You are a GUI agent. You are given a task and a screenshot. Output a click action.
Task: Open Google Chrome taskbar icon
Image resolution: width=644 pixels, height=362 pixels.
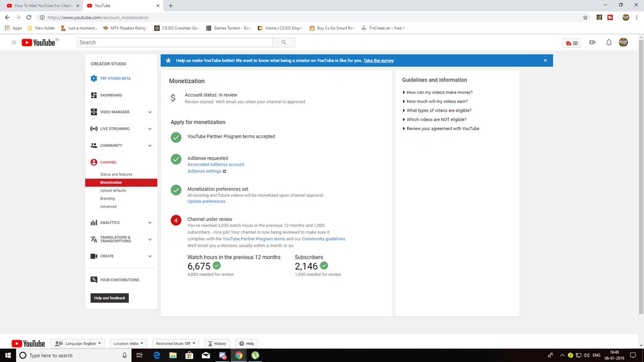[239, 355]
